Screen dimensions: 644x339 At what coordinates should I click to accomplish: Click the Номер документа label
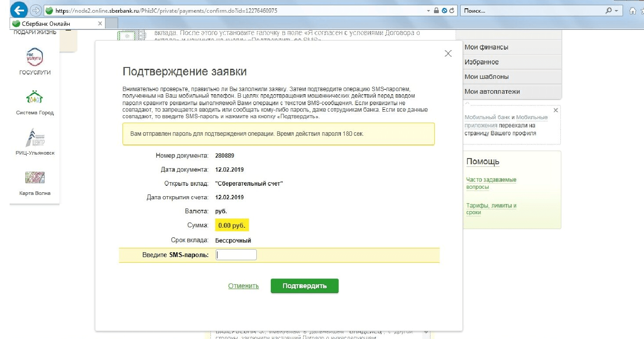182,155
